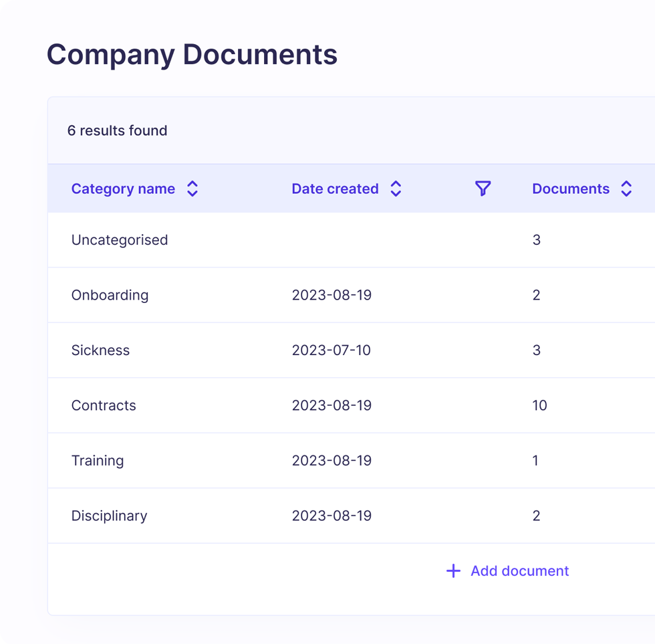
Task: Select the Category name column header
Action: pyautogui.click(x=123, y=189)
